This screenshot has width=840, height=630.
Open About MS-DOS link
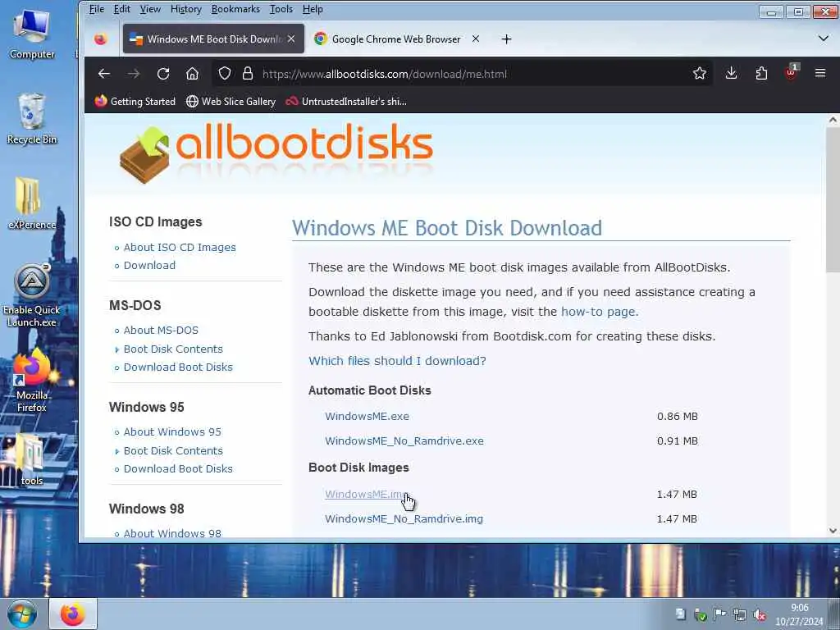point(161,330)
